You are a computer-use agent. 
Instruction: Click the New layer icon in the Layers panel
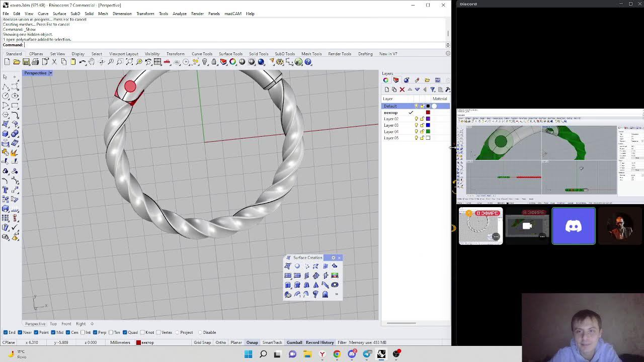click(x=386, y=89)
